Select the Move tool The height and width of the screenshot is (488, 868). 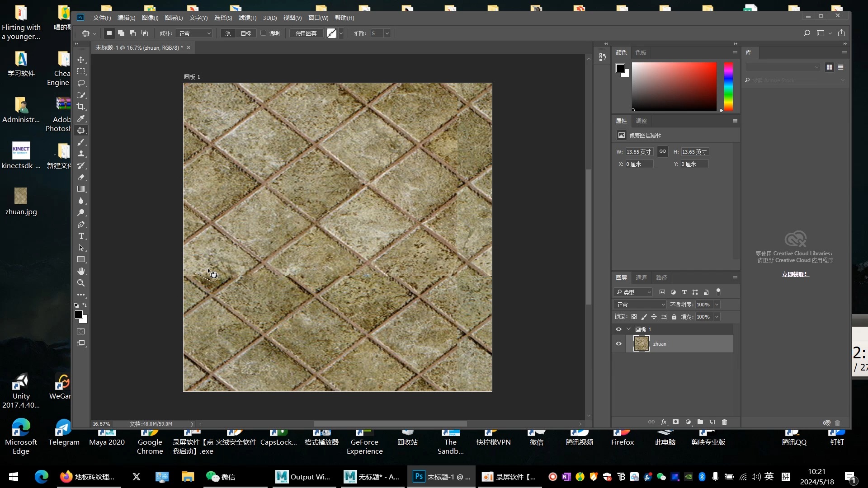coord(81,60)
